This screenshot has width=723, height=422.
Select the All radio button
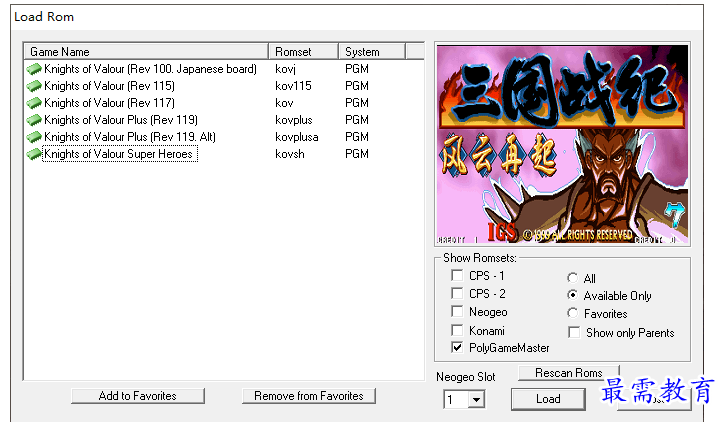[572, 278]
